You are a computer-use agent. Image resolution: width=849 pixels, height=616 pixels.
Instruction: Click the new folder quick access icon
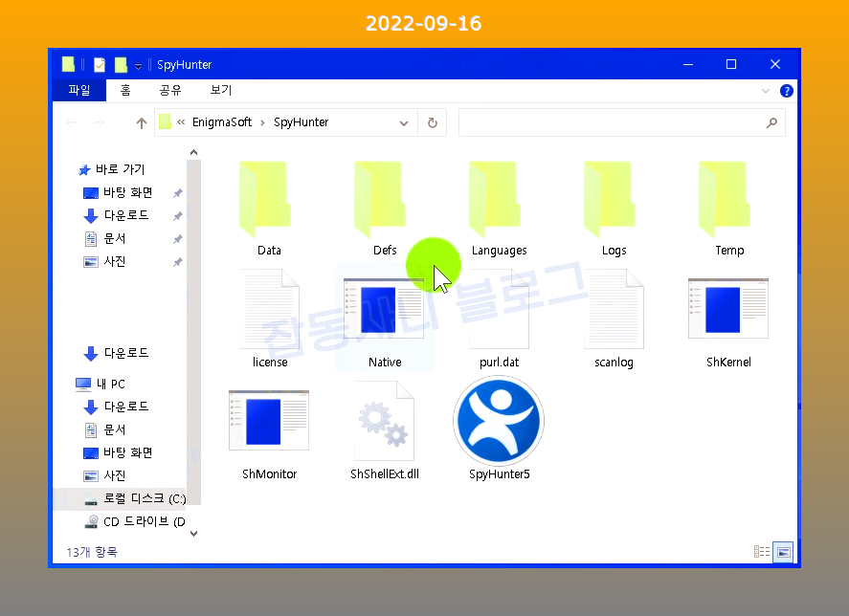tap(121, 64)
